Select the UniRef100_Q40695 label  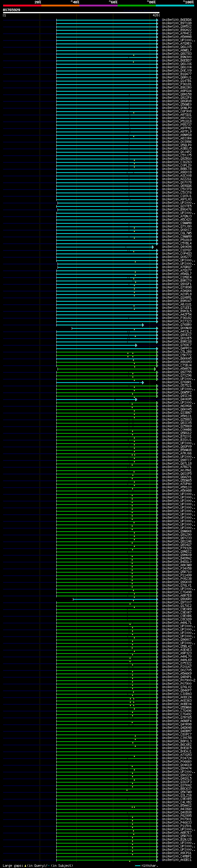[x=177, y=399]
